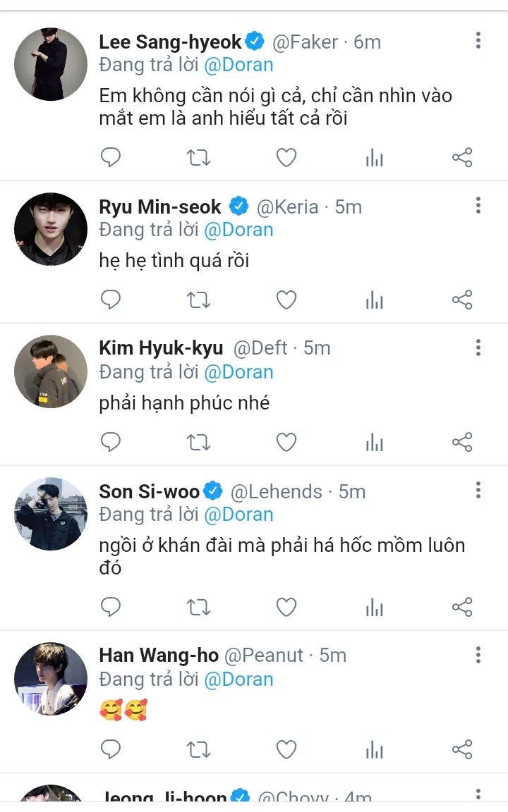508x812 pixels.
Task: Open @Doran link in Peanut's reply
Action: pyautogui.click(x=238, y=679)
